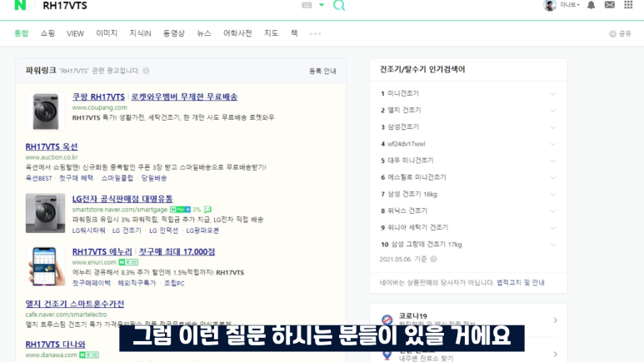Click the Coupang washer thumbnail image
Image resolution: width=644 pixels, height=362 pixels.
pyautogui.click(x=45, y=111)
